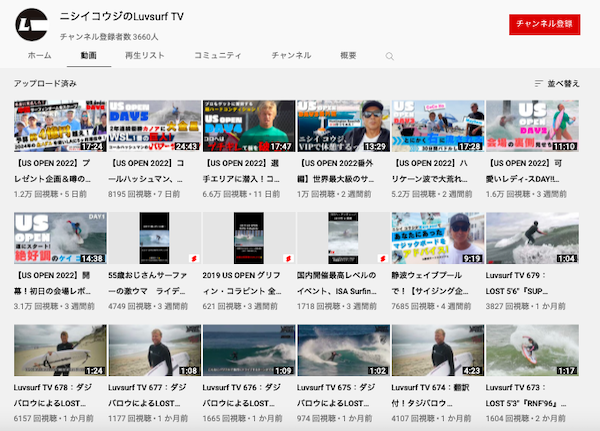The width and height of the screenshot is (600, 431).
Task: Play the 1:17 Luvsurf TV 673 thumbnail
Action: [x=532, y=350]
